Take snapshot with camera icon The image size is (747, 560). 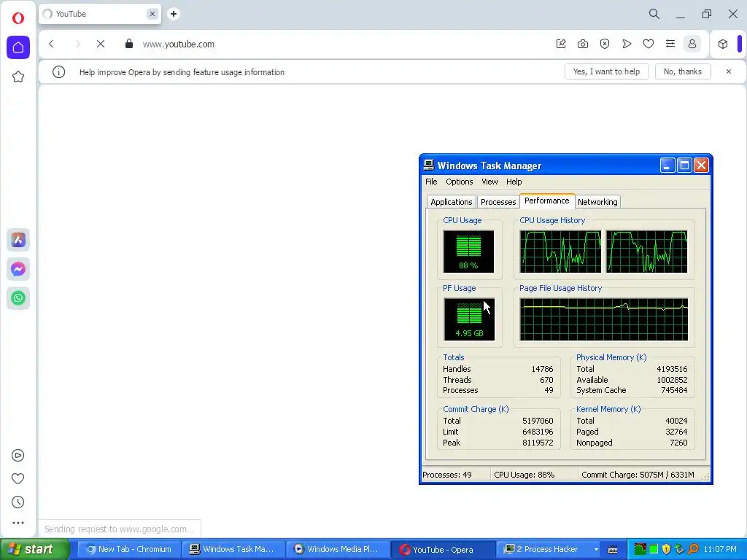tap(583, 44)
